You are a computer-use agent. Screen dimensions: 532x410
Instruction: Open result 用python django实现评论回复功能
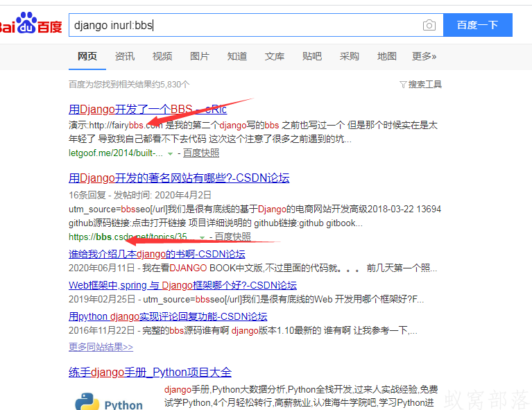168,316
